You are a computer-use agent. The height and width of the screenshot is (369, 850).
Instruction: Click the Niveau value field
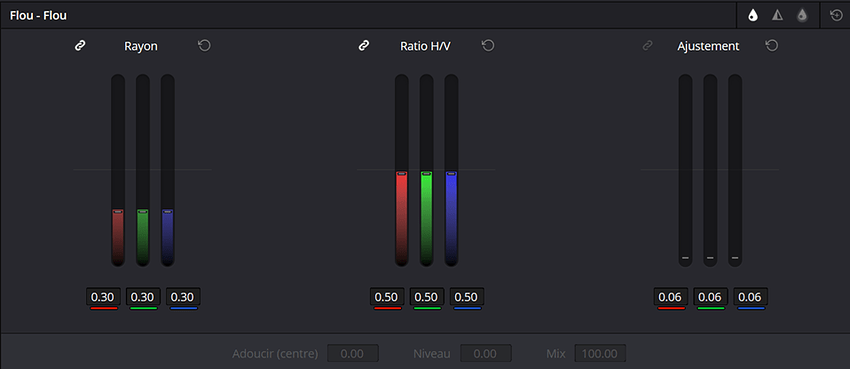pos(486,354)
